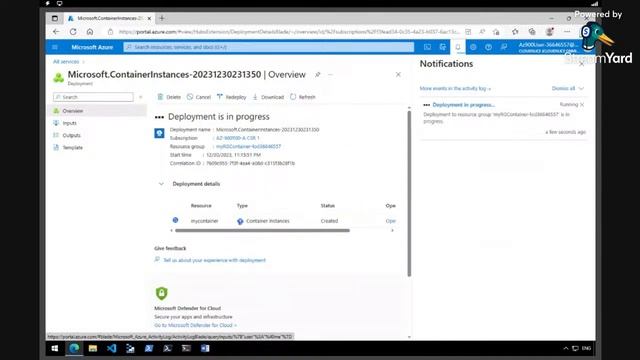Click the browser address bar URL
The height and width of the screenshot is (360, 640).
tap(289, 32)
